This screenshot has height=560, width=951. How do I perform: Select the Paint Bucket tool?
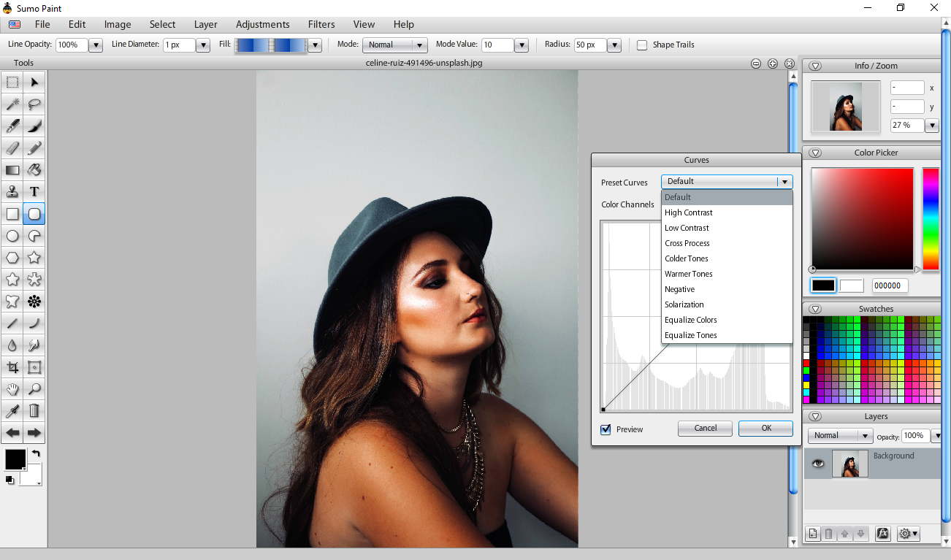(34, 169)
